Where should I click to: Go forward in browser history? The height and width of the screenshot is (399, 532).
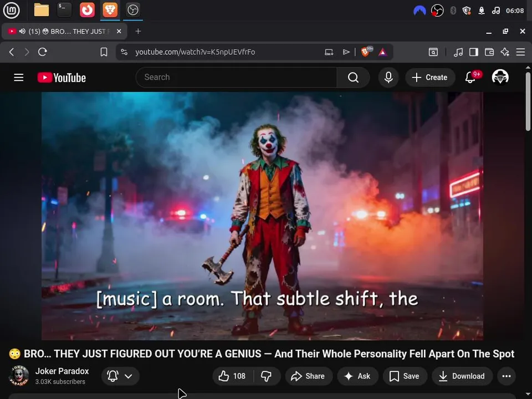[x=27, y=52]
